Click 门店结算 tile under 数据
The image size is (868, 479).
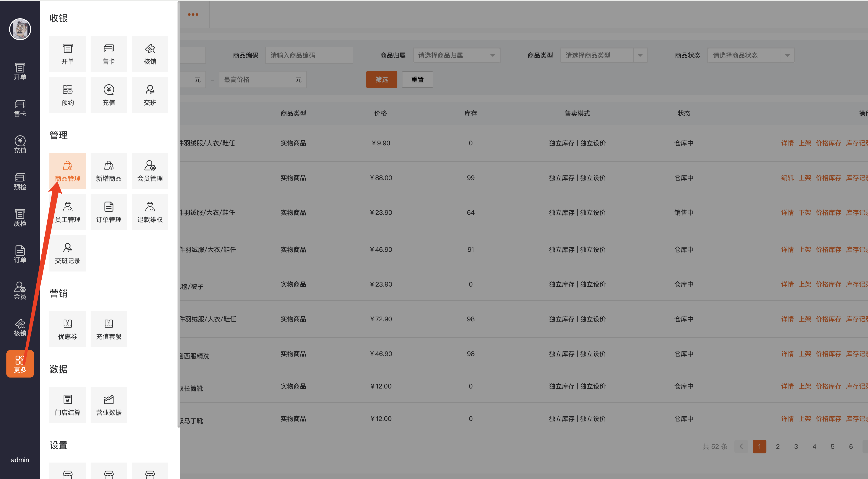[67, 404]
